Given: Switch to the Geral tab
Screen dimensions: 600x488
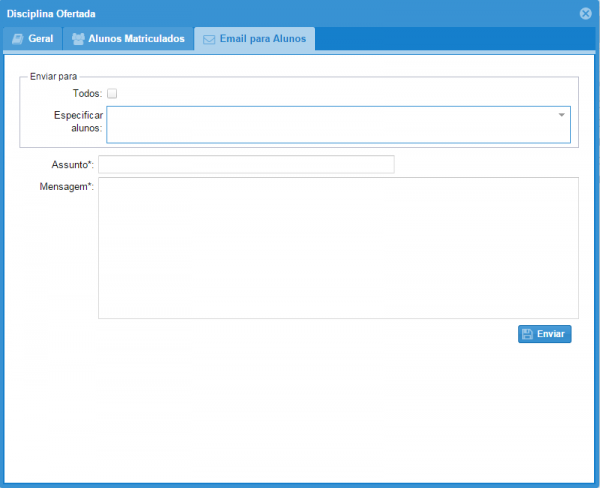Looking at the screenshot, I should 32,39.
